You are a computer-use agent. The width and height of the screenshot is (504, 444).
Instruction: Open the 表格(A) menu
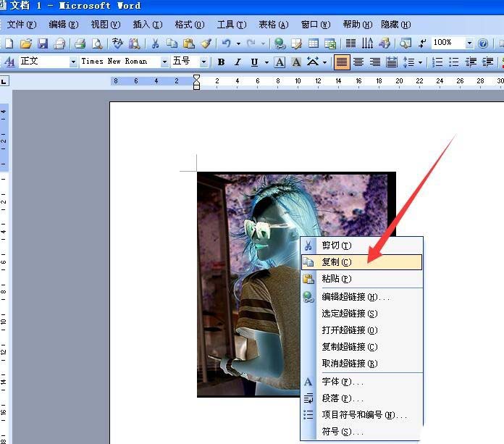pyautogui.click(x=274, y=25)
